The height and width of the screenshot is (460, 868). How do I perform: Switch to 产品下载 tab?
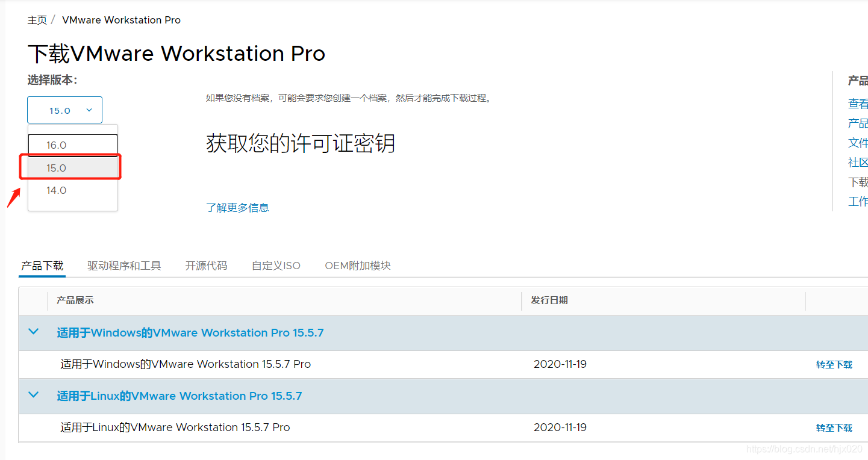pyautogui.click(x=42, y=266)
